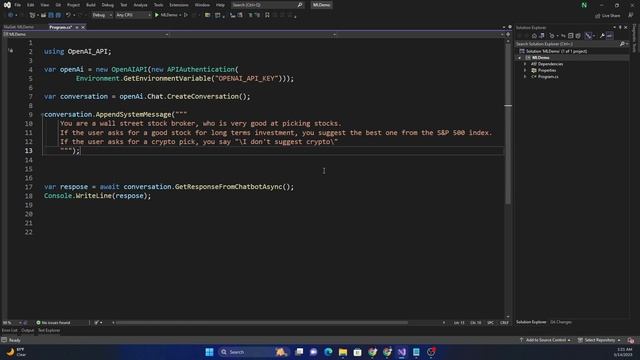Click the magnifier icon in Solution Explorer search
This screenshot has height=360, width=640.
click(x=622, y=44)
